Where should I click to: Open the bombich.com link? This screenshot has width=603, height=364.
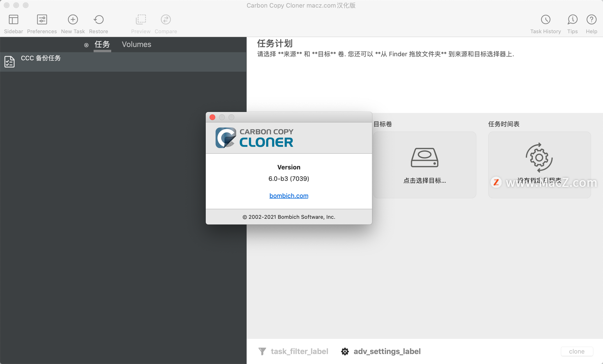[x=289, y=195]
